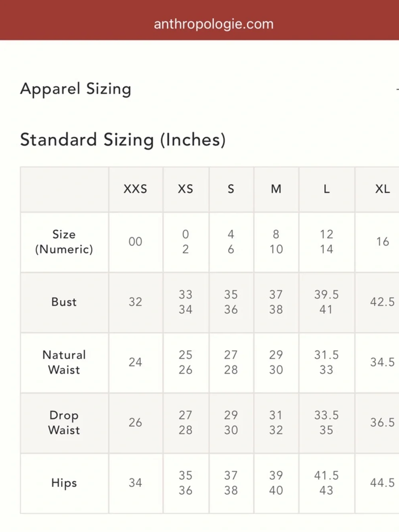Click the XL Hips 44.5 cell
The height and width of the screenshot is (532, 399).
pos(382,483)
